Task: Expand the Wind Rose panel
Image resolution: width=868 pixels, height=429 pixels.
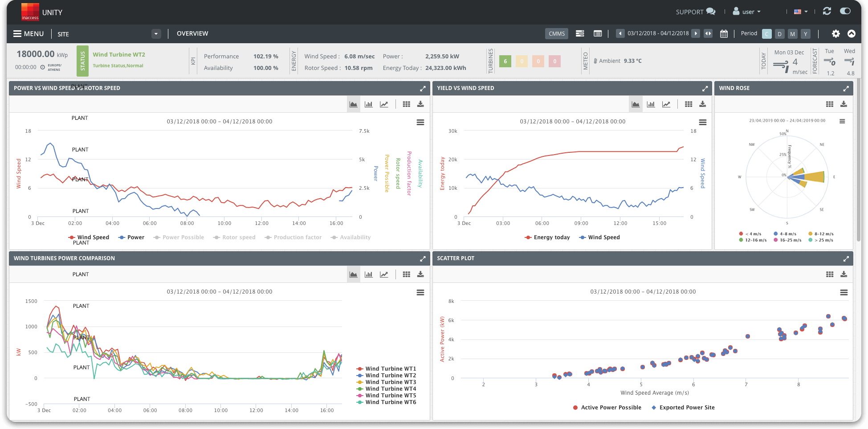Action: (x=846, y=89)
